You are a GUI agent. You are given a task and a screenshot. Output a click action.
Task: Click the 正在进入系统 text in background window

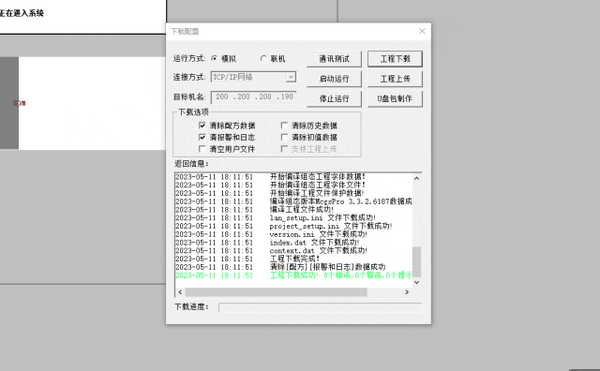coord(21,13)
